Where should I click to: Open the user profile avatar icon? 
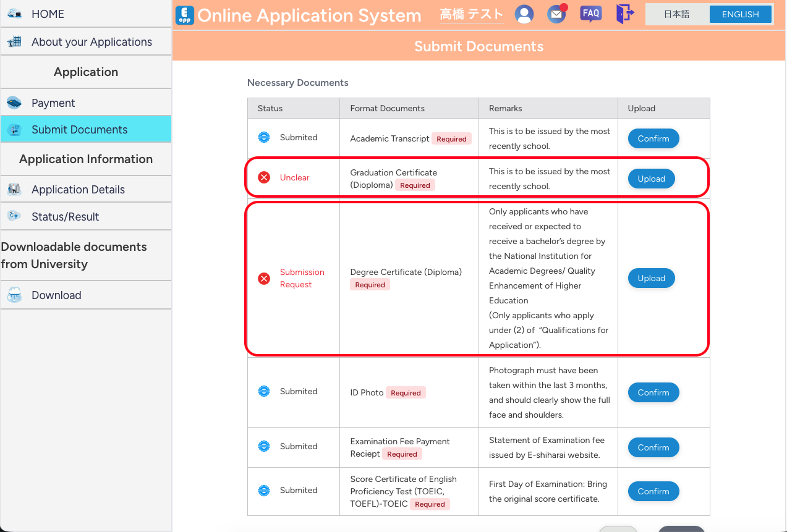click(x=524, y=14)
